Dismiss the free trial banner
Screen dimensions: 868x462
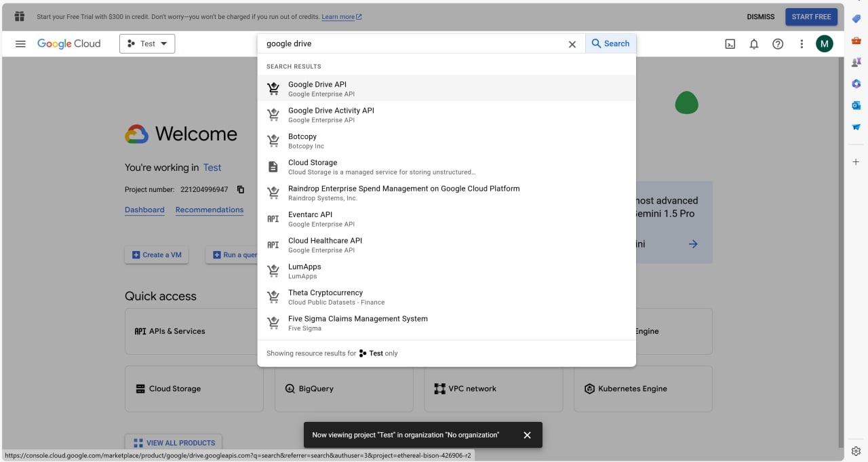(760, 17)
